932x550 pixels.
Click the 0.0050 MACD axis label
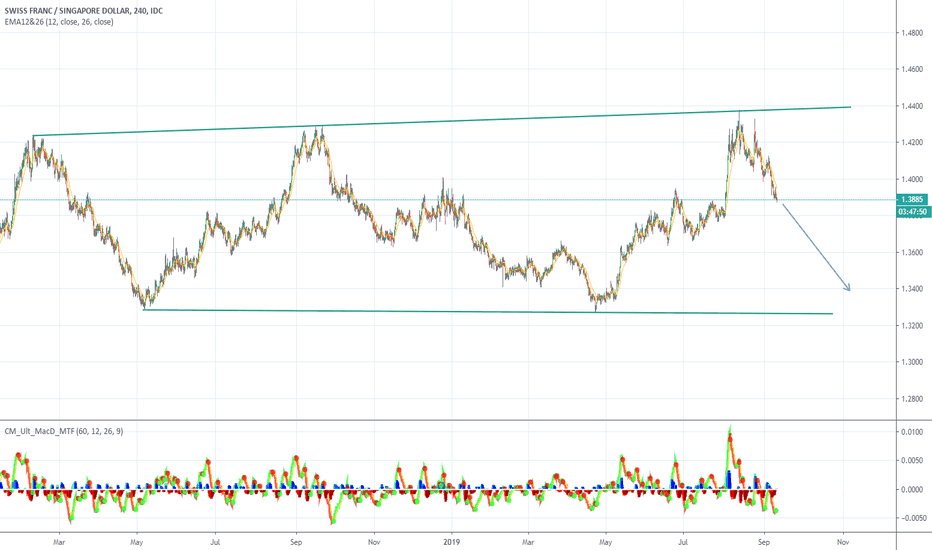pos(912,460)
